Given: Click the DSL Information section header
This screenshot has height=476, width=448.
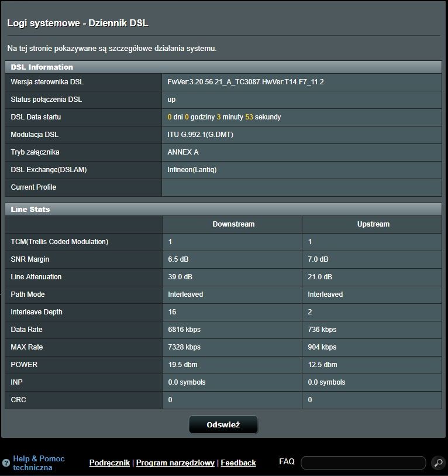Looking at the screenshot, I should click(42, 67).
